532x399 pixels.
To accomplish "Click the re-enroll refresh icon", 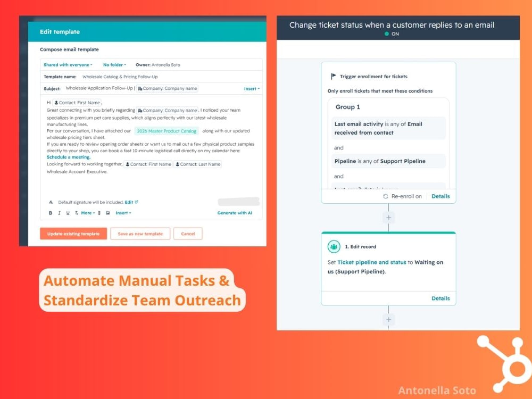I will tap(385, 196).
